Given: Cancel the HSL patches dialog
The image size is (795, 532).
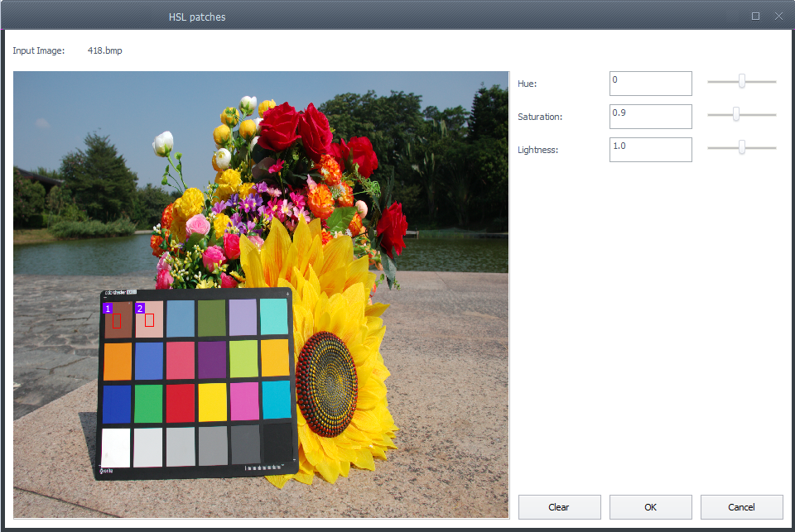Looking at the screenshot, I should 741,507.
